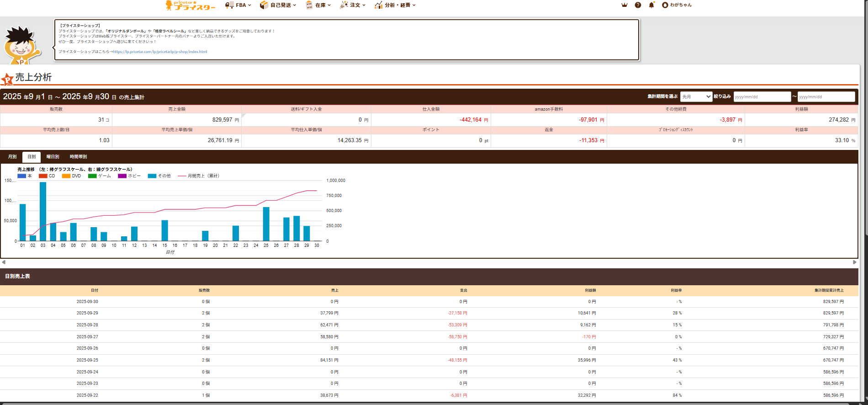This screenshot has width=868, height=405.
Task: Click the star P icon beside 売上分析
Action: coord(7,80)
